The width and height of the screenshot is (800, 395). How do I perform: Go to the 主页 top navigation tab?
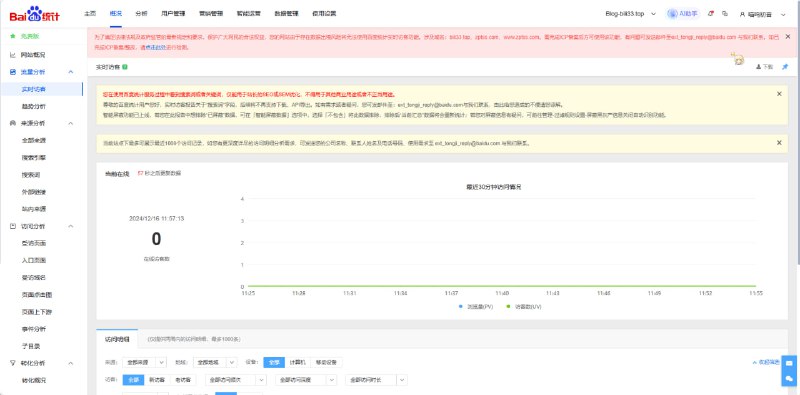pyautogui.click(x=90, y=14)
